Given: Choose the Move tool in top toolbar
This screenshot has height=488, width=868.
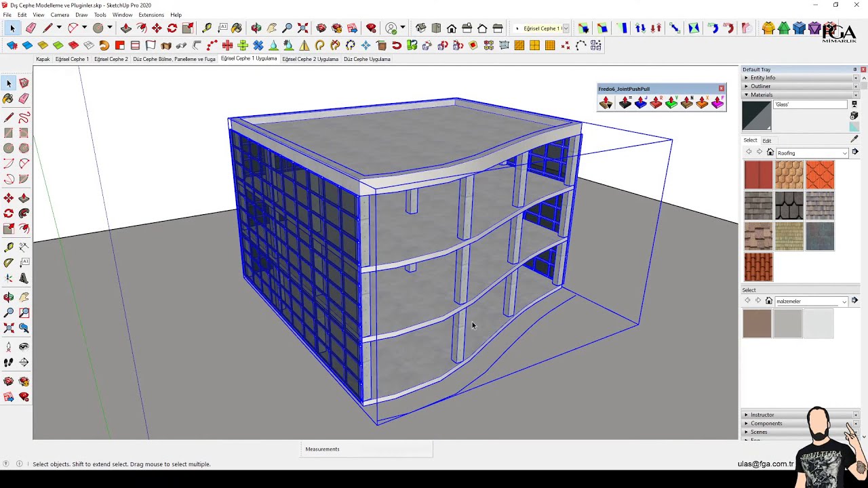Looking at the screenshot, I should click(157, 28).
